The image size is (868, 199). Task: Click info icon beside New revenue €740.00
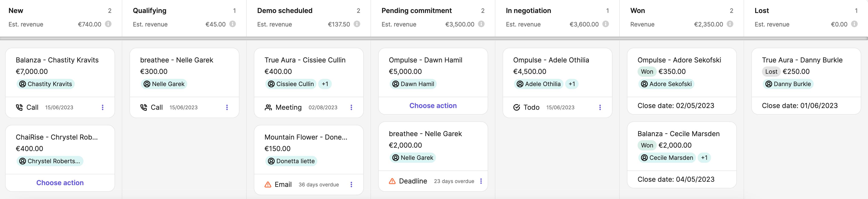(108, 24)
